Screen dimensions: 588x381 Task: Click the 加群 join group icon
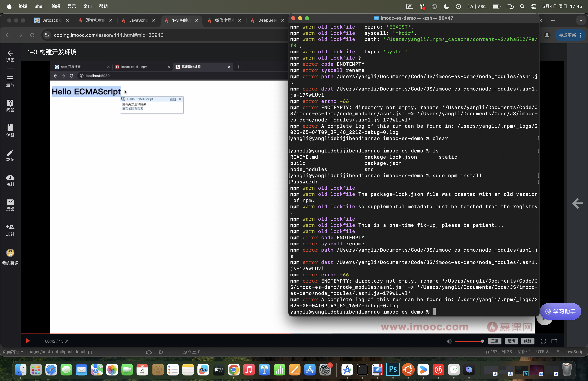(10, 230)
